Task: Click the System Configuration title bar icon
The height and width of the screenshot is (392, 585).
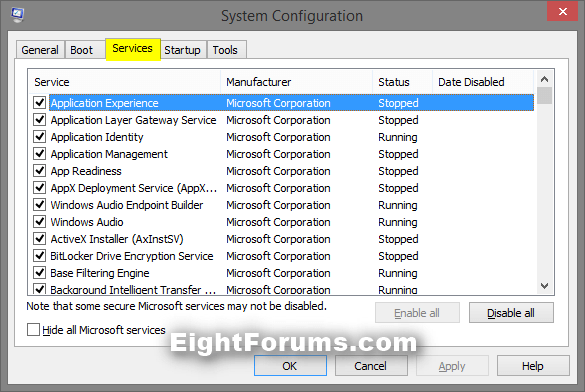Action: 18,15
